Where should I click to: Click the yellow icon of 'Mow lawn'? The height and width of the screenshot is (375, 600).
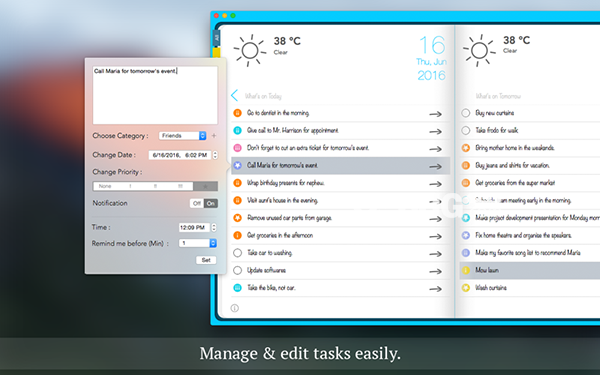(466, 270)
